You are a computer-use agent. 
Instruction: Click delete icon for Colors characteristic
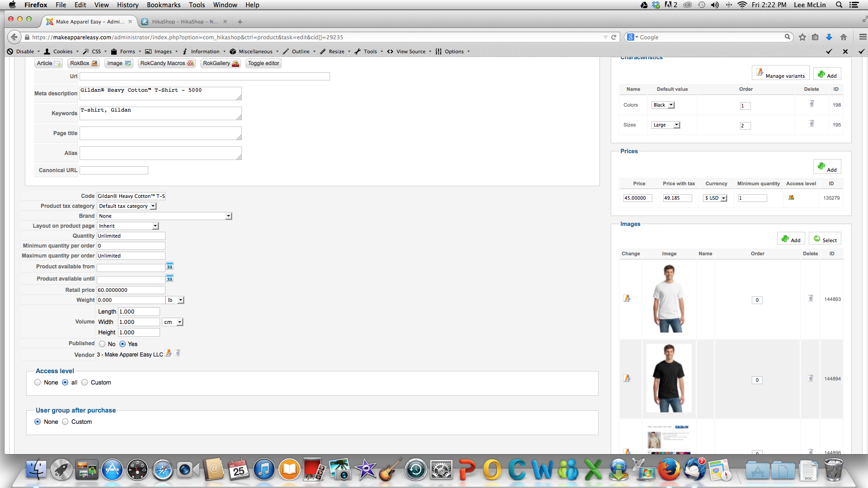811,104
